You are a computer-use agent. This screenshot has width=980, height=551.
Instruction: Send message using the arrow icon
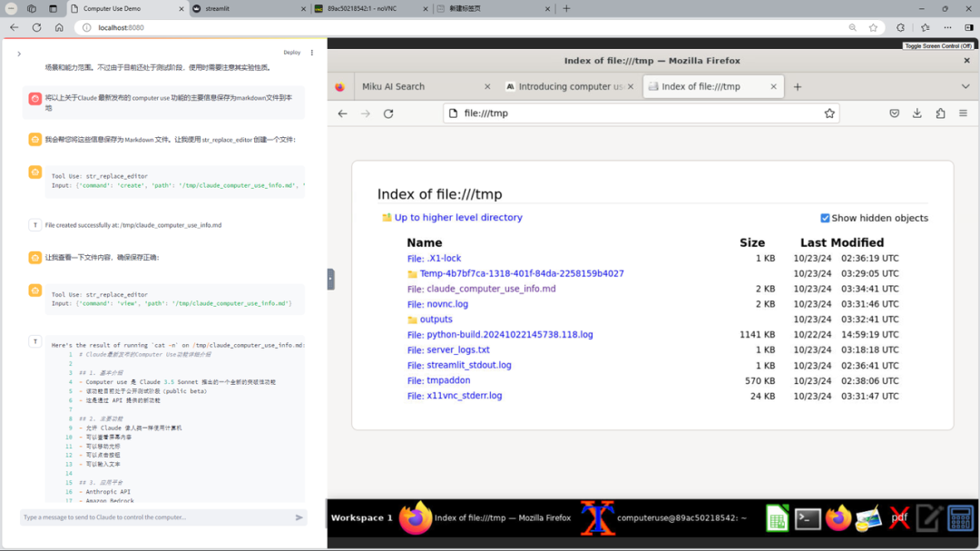(x=299, y=517)
